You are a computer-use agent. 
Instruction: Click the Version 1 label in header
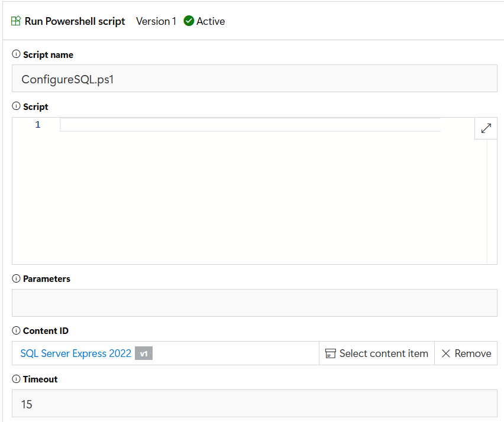click(156, 21)
